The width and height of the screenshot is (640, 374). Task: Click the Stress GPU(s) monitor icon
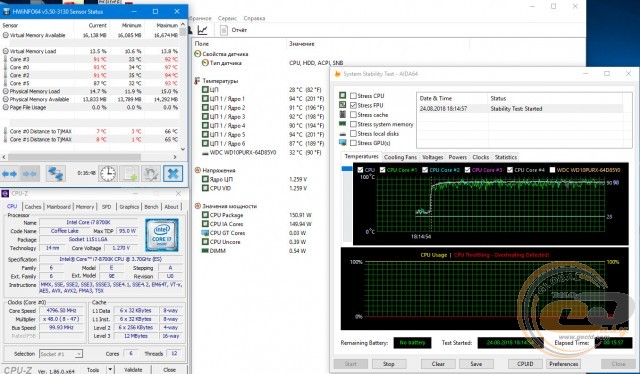[342, 142]
